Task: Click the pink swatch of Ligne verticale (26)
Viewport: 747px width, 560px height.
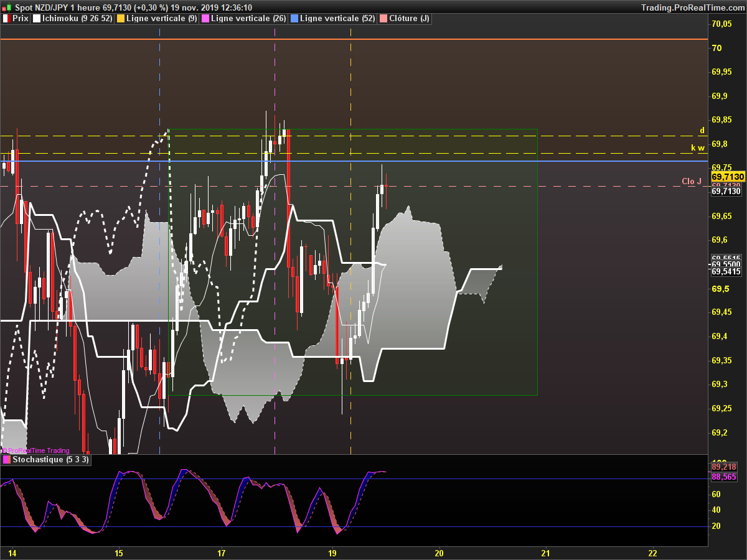Action: click(x=205, y=19)
